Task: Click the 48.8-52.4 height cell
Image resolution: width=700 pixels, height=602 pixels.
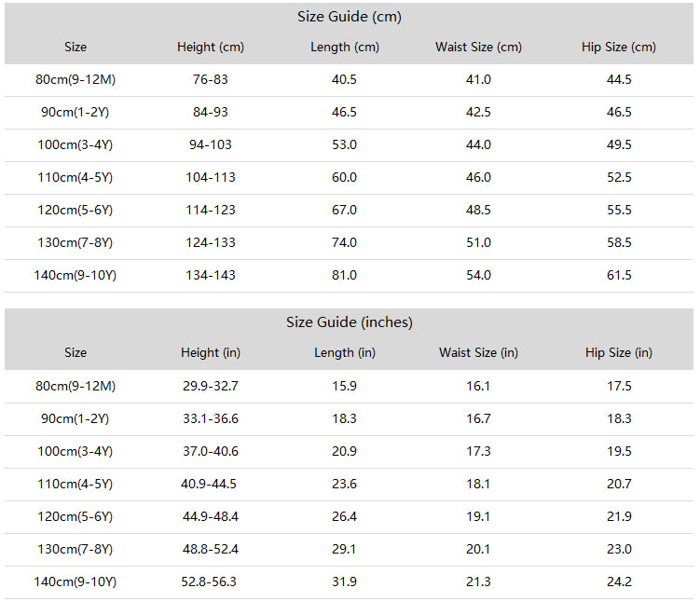Action: pyautogui.click(x=211, y=549)
